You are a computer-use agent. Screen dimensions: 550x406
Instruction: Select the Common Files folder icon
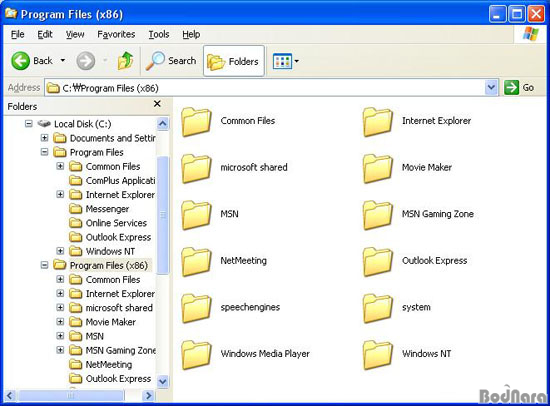point(196,122)
